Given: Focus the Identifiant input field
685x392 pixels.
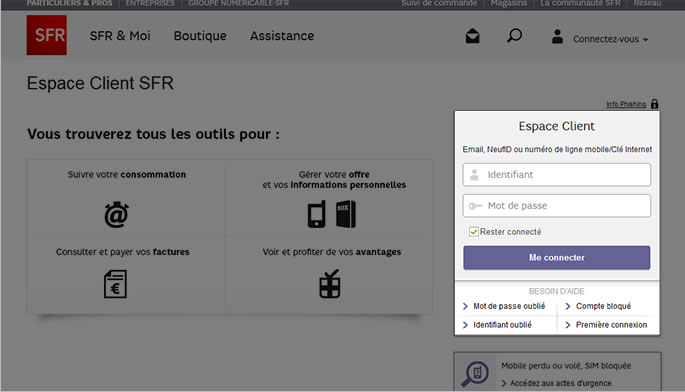Looking at the screenshot, I should [557, 175].
